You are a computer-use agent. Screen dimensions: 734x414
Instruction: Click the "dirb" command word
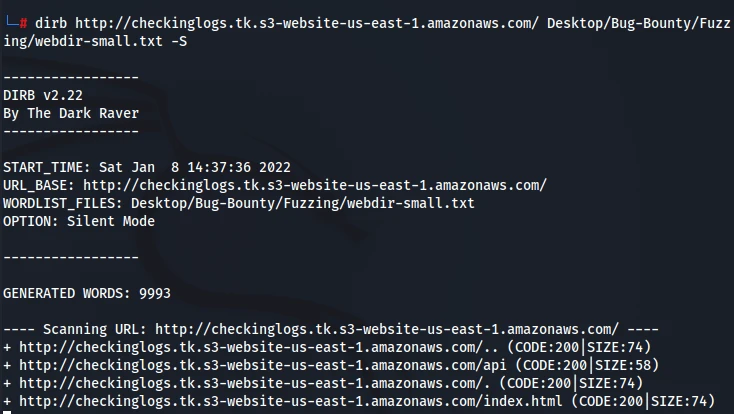click(x=58, y=23)
